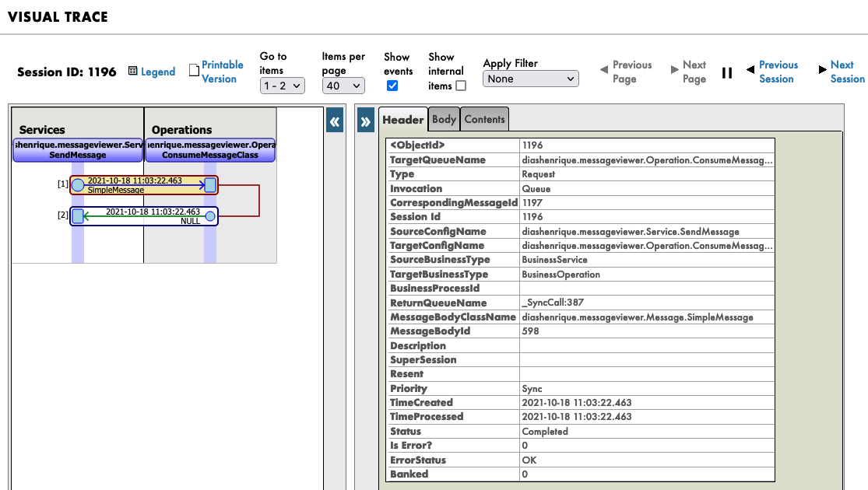
Task: Switch to the Contents tab
Action: point(484,119)
